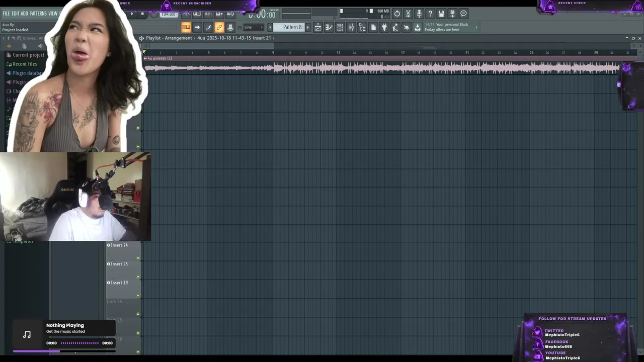The height and width of the screenshot is (362, 644).
Task: Open the Channel rack icon
Action: click(x=340, y=27)
